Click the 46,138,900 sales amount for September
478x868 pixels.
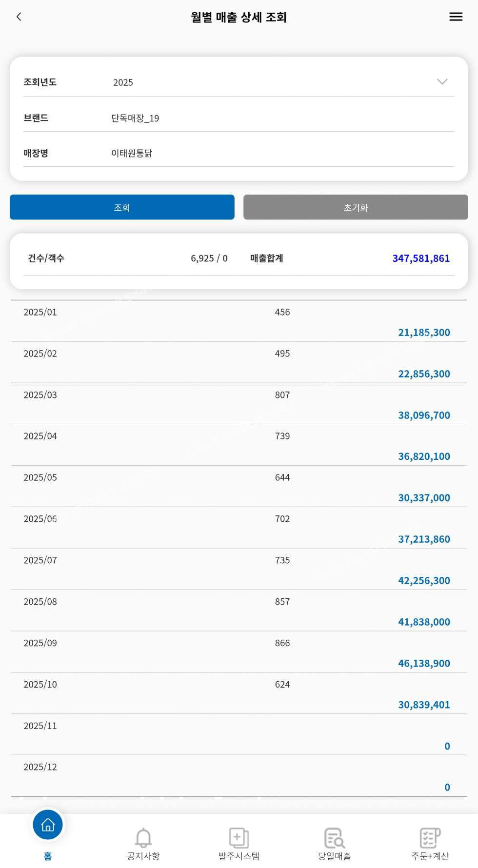pos(423,663)
